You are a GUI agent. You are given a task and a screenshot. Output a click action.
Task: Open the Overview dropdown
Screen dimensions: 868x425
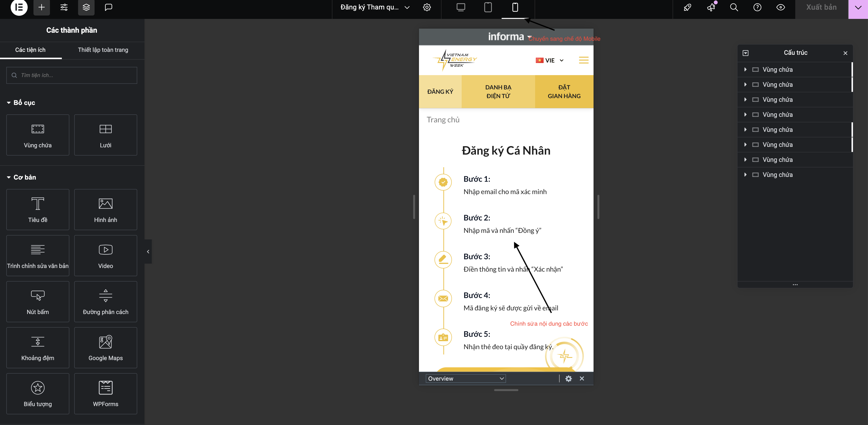(x=465, y=378)
